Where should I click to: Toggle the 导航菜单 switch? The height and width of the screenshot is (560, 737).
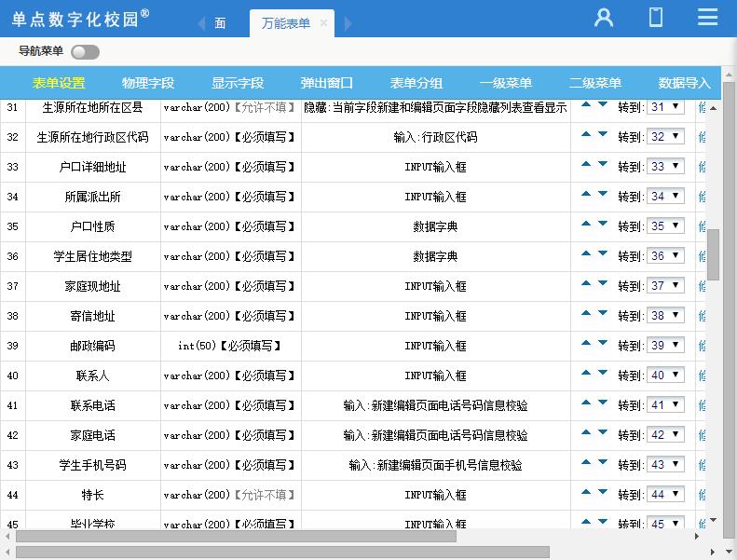85,52
